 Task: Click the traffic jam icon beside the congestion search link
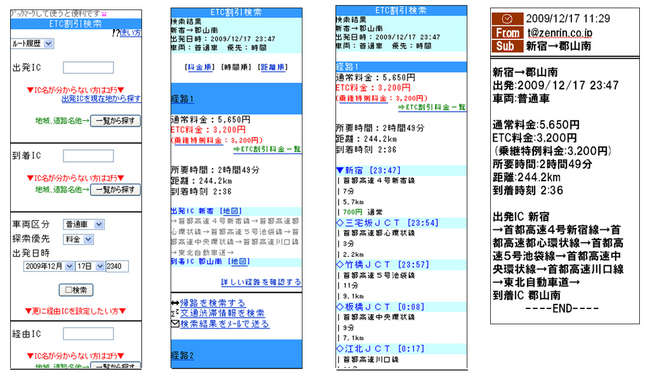[175, 313]
